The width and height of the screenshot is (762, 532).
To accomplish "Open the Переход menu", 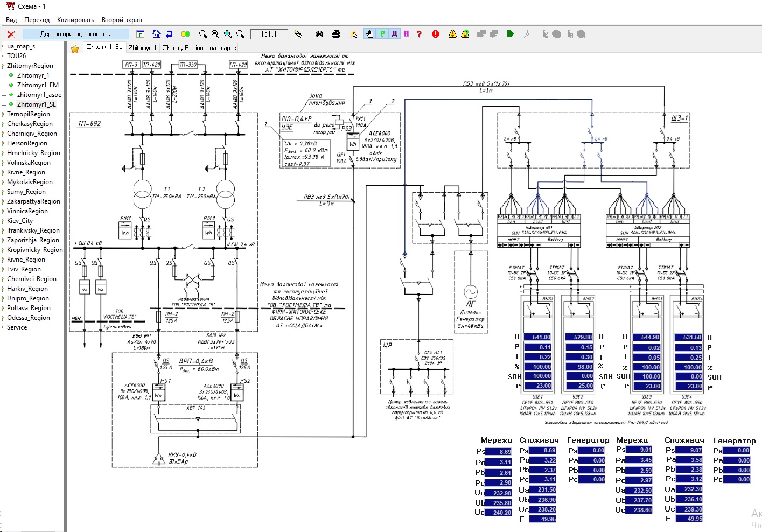I will 37,20.
